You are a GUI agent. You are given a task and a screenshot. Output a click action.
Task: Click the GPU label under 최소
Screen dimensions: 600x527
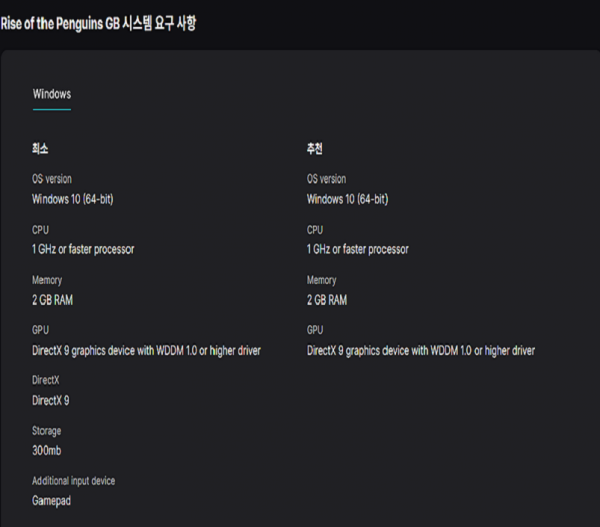click(40, 330)
